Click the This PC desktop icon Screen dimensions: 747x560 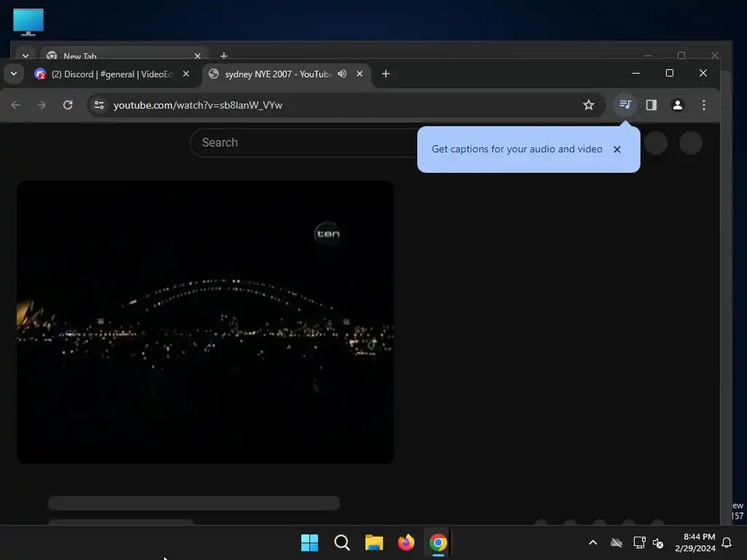pos(28,23)
